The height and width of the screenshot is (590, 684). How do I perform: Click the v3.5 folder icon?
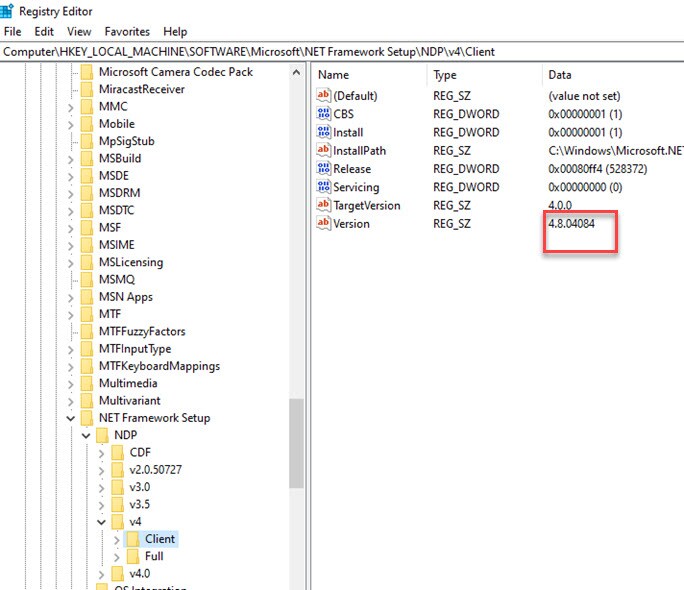click(117, 504)
